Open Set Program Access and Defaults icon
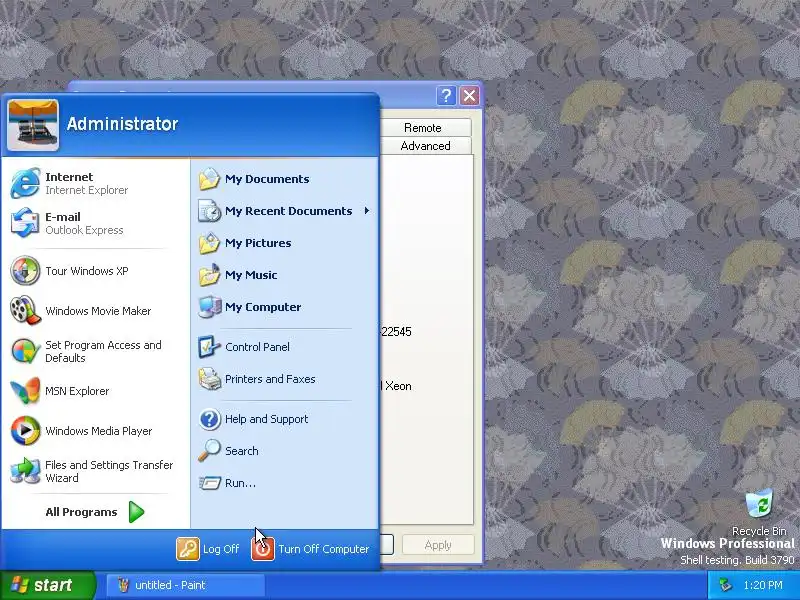800x600 pixels. (x=25, y=351)
